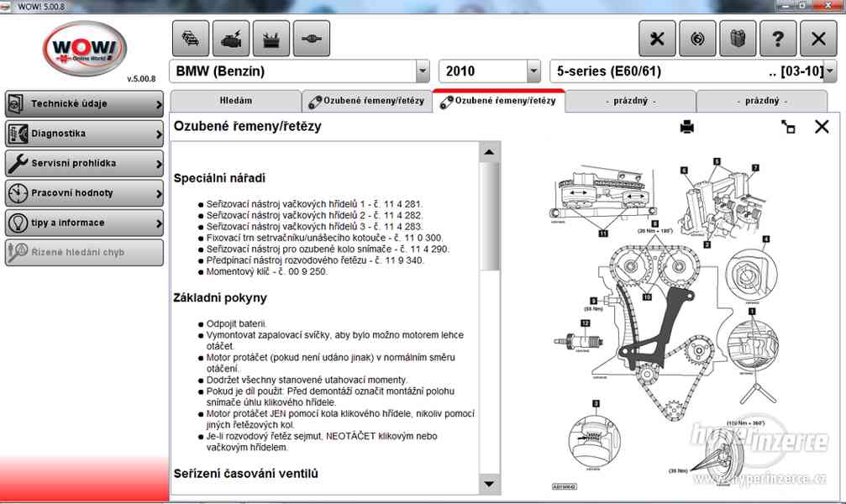Open the manual book icon
The image size is (846, 504).
point(738,39)
